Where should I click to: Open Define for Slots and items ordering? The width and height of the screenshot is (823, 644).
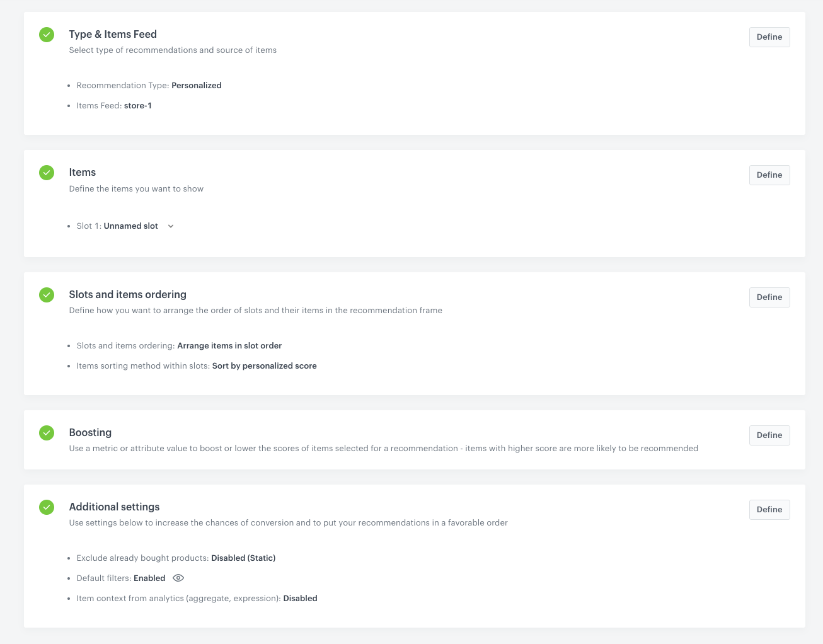[769, 297]
